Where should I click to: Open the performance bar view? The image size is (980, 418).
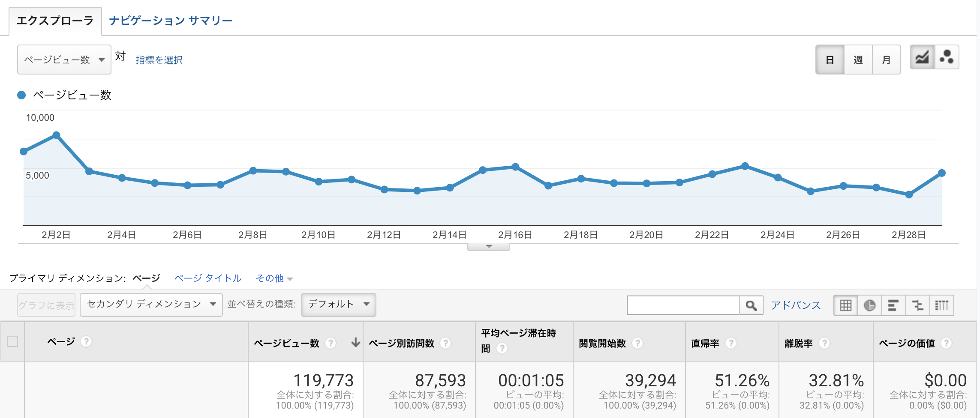point(892,305)
